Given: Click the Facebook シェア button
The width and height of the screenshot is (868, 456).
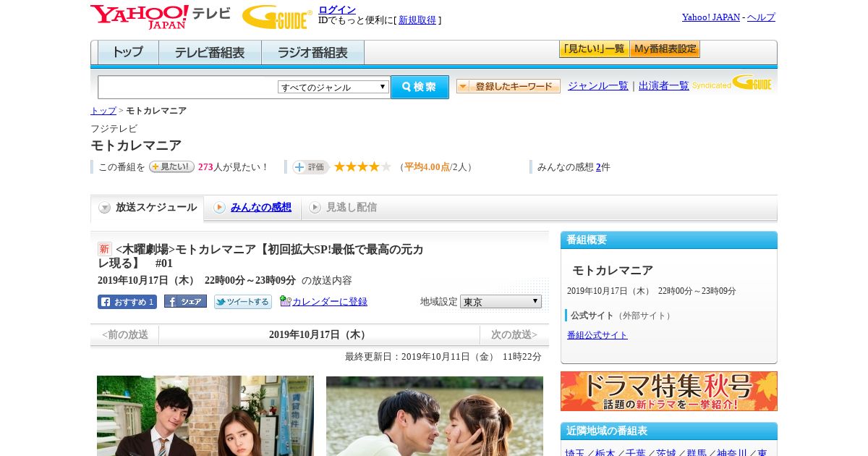Looking at the screenshot, I should 185,302.
